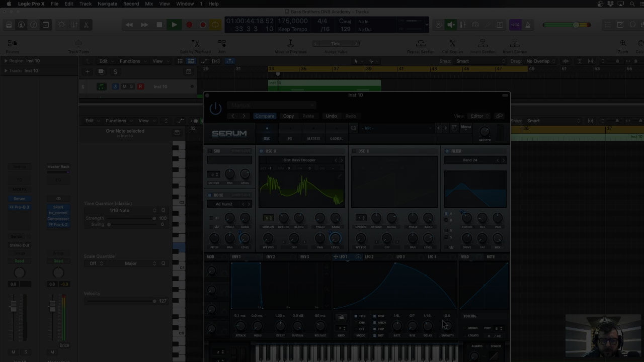
Task: Open the Editors scissors icon
Action: pyautogui.click(x=86, y=25)
